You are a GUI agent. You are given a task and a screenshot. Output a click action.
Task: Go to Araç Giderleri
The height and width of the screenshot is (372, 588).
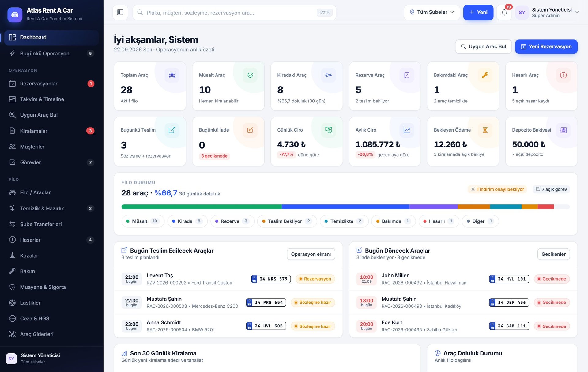(51, 334)
